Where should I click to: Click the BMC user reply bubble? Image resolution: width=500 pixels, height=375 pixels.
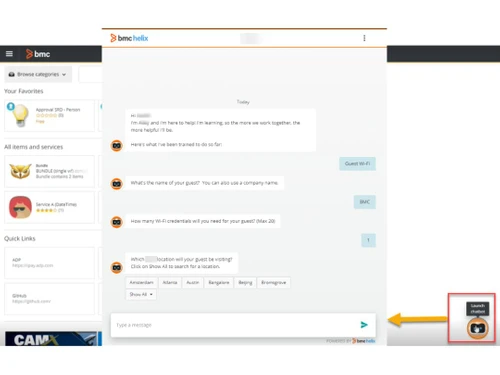pyautogui.click(x=365, y=202)
